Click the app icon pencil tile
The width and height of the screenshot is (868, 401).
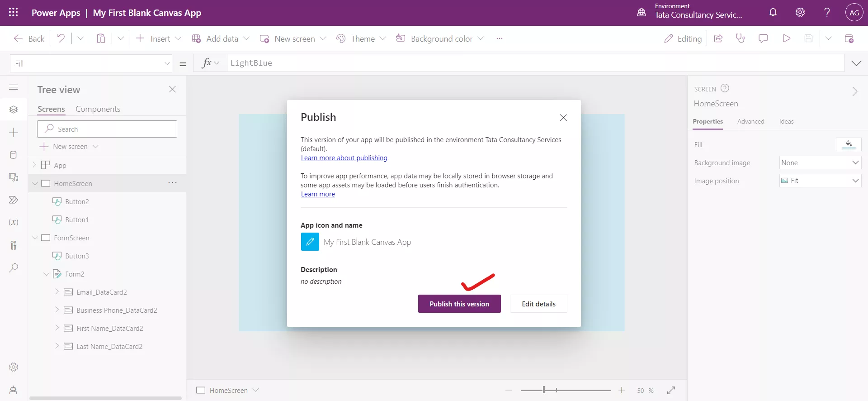310,242
